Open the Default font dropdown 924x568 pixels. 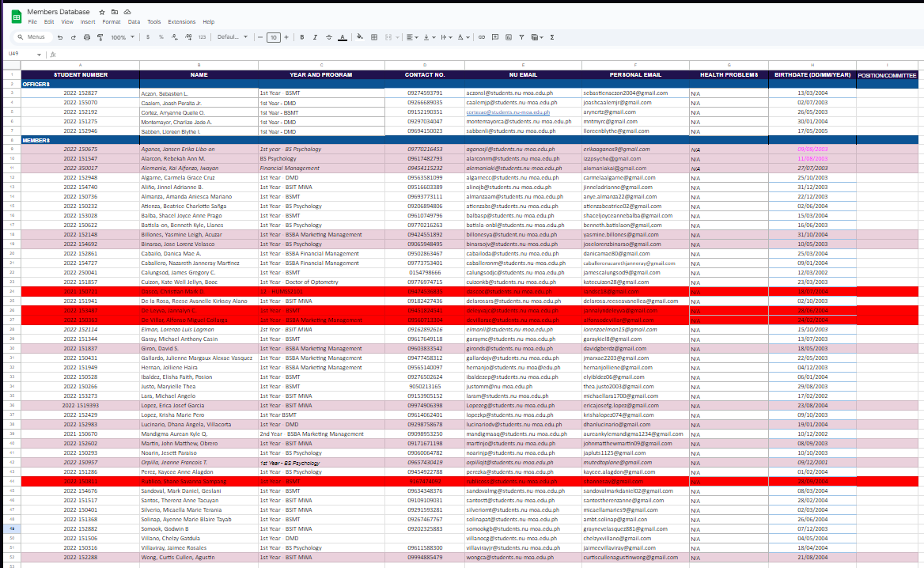[232, 37]
